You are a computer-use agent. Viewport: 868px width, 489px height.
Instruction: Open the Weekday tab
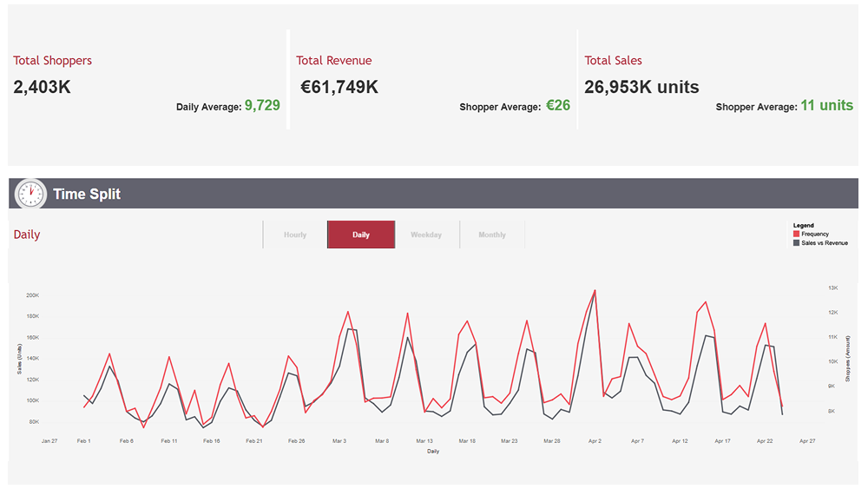tap(426, 235)
